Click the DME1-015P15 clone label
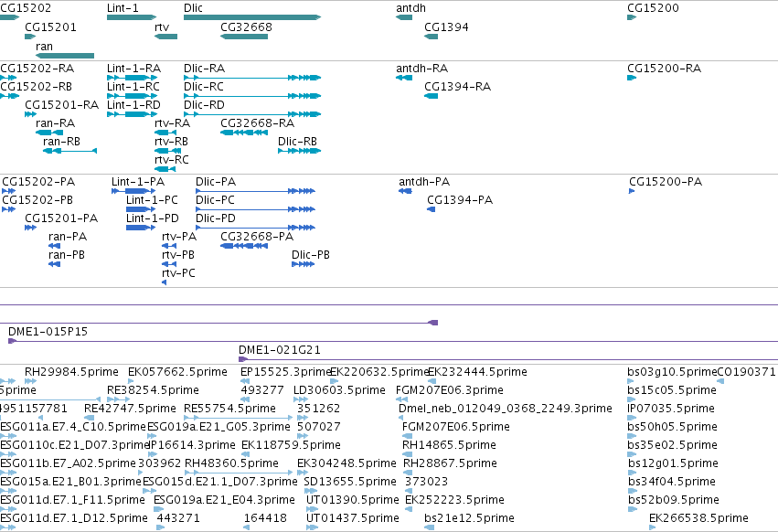778x532 pixels. tap(48, 332)
